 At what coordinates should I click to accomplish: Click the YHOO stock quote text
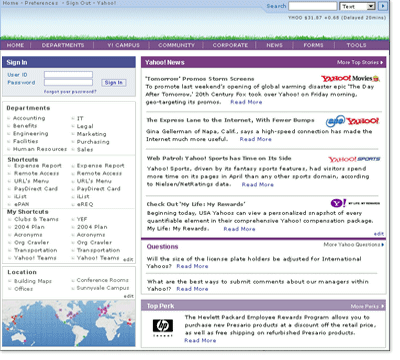pos(337,17)
